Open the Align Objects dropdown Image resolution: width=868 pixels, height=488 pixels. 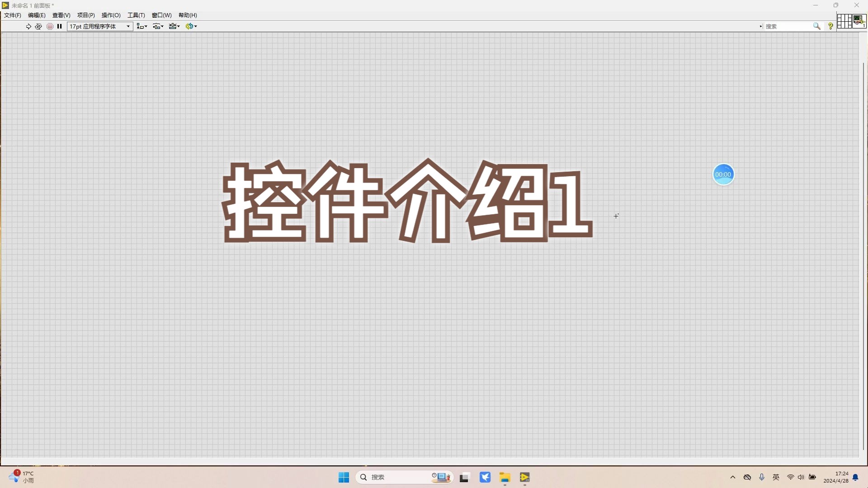tap(142, 26)
